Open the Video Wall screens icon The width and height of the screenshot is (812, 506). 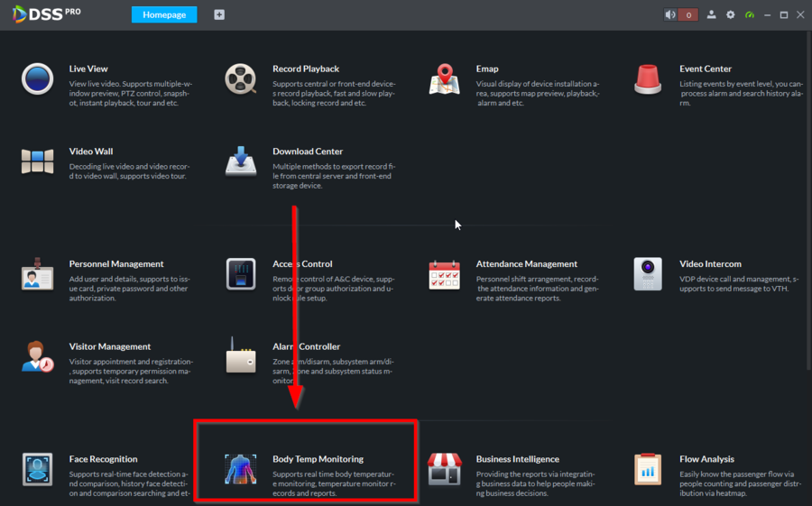[37, 161]
